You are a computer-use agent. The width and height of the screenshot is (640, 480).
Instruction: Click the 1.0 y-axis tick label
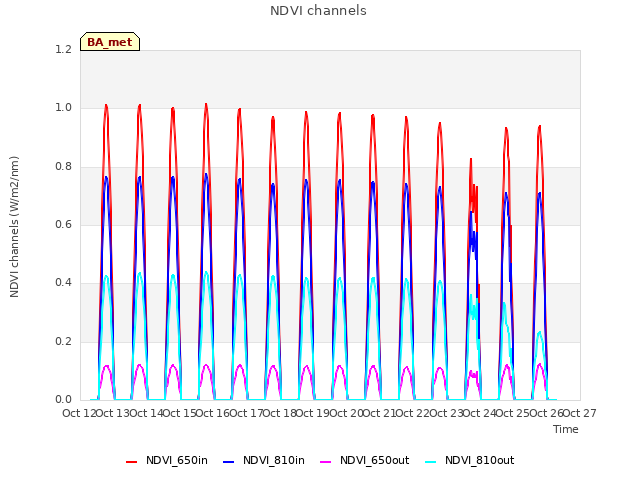tap(63, 108)
